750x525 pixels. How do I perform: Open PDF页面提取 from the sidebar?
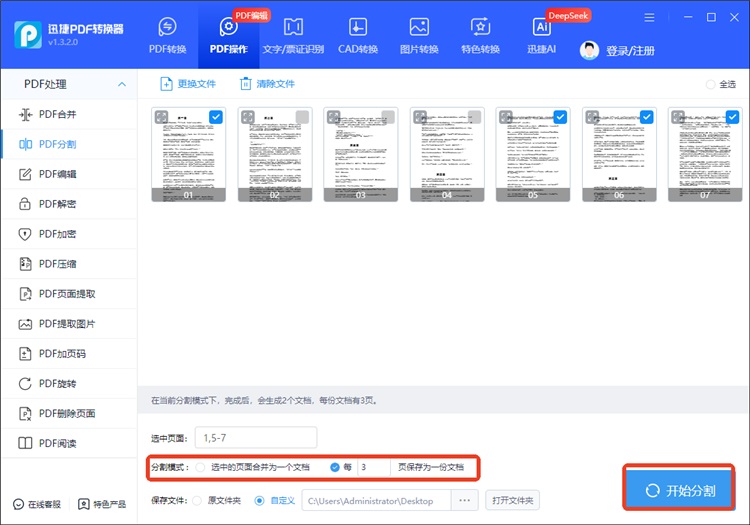click(x=69, y=294)
